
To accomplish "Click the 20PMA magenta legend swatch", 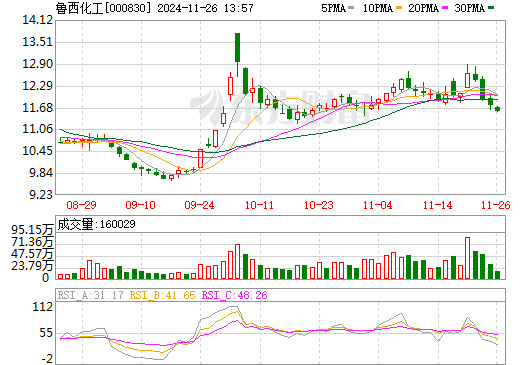I will [x=445, y=8].
